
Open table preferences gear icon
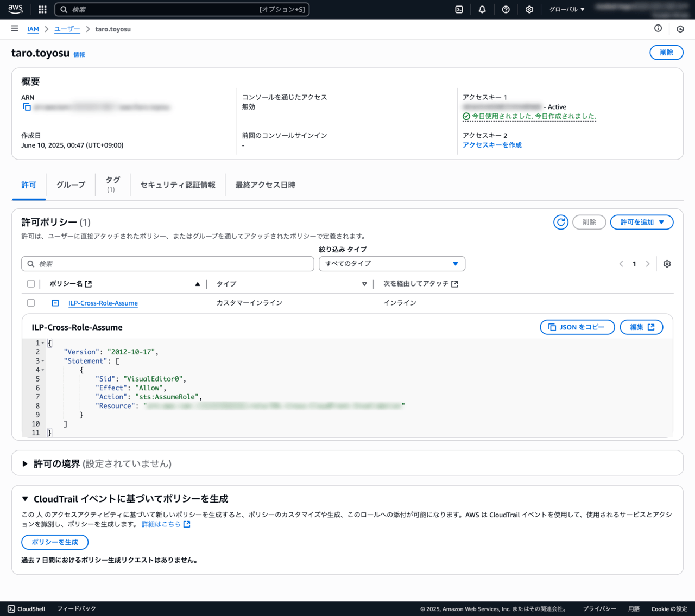pyautogui.click(x=667, y=264)
